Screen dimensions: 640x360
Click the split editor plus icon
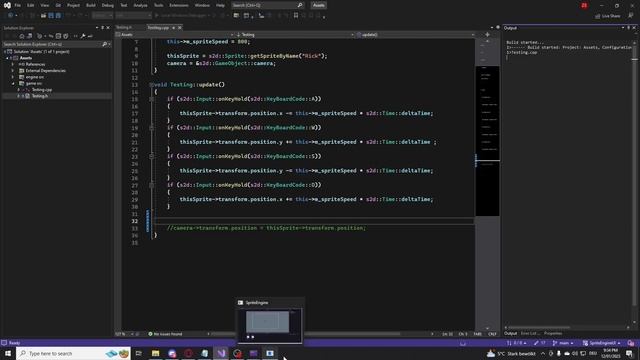point(487,35)
